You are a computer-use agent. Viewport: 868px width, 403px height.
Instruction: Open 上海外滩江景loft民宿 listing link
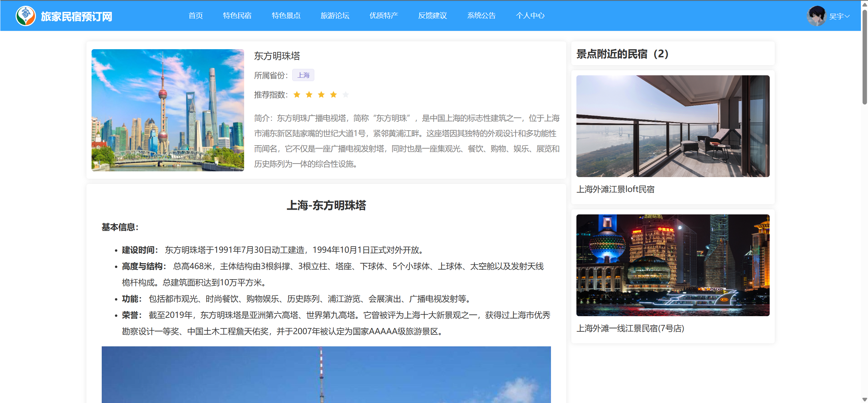[x=615, y=189]
